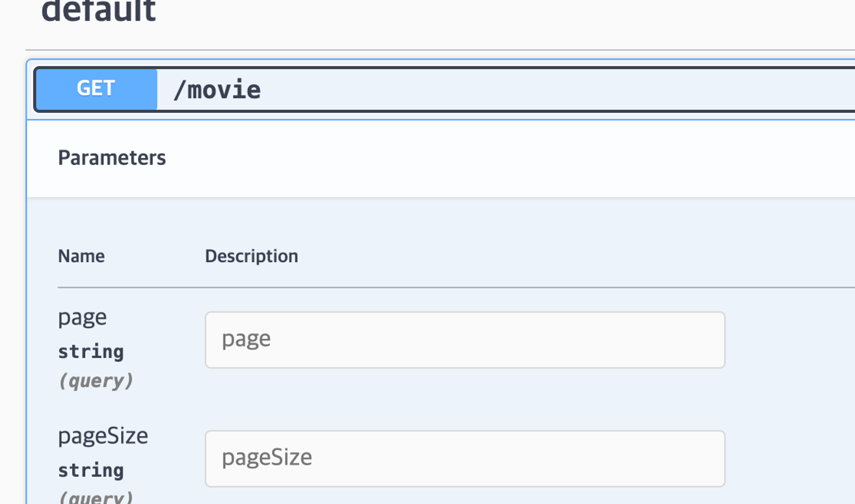The width and height of the screenshot is (855, 504).
Task: Click the Parameters section heading
Action: tap(112, 158)
